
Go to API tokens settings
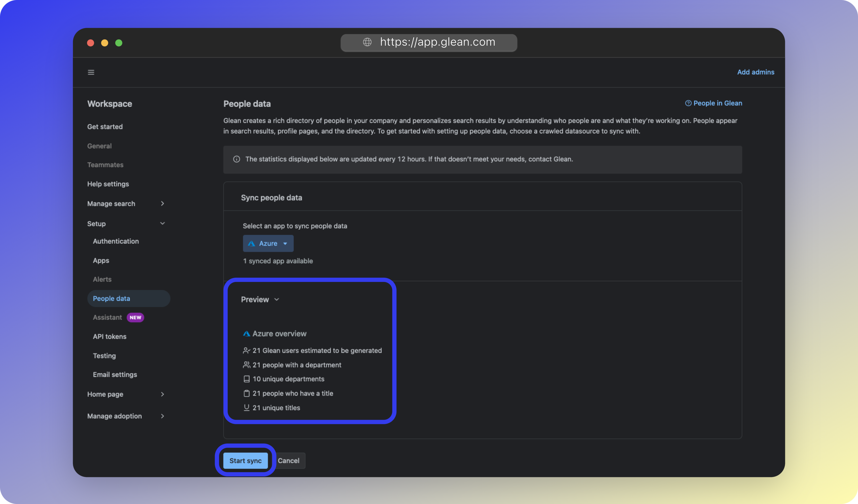(110, 337)
